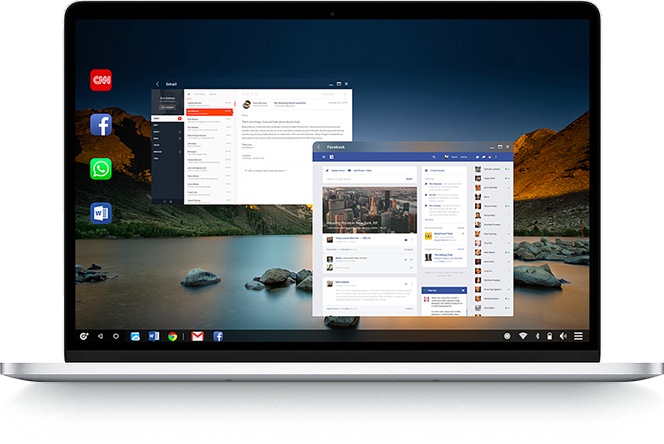Open the CNN desktop app icon
664x444 pixels.
[x=101, y=80]
